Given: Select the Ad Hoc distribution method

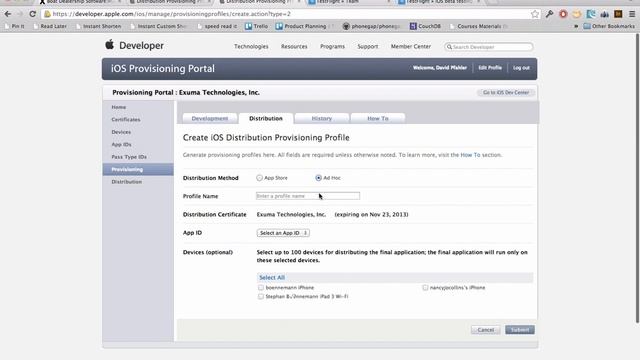Looking at the screenshot, I should tap(318, 178).
